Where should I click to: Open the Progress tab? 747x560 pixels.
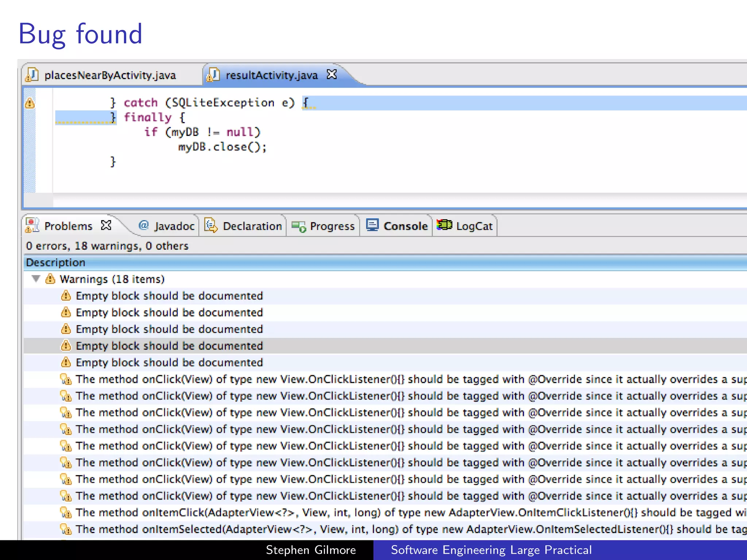323,226
